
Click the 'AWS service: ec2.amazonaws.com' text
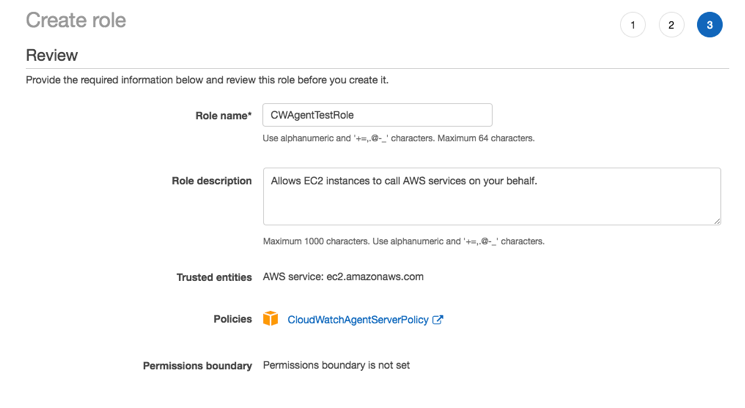pyautogui.click(x=343, y=277)
